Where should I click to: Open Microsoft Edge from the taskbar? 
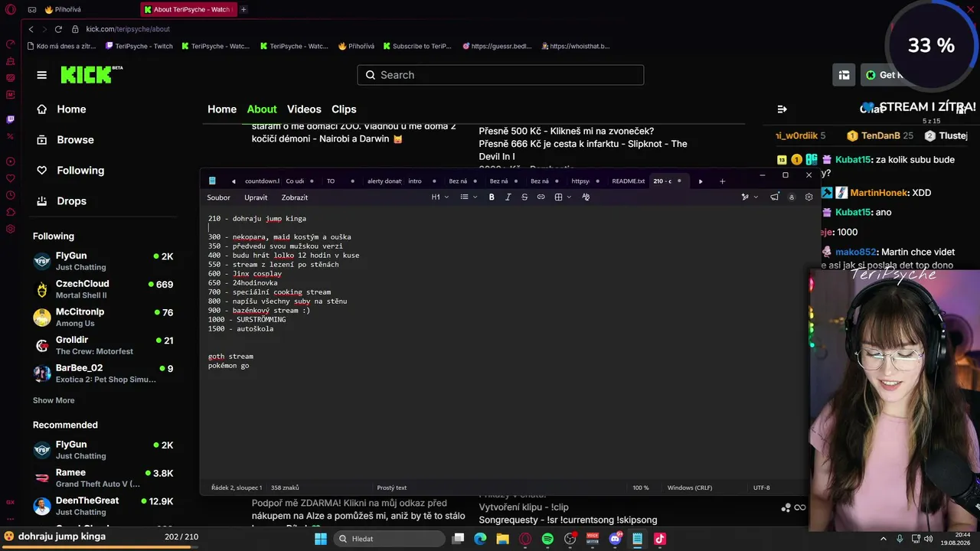pyautogui.click(x=480, y=539)
